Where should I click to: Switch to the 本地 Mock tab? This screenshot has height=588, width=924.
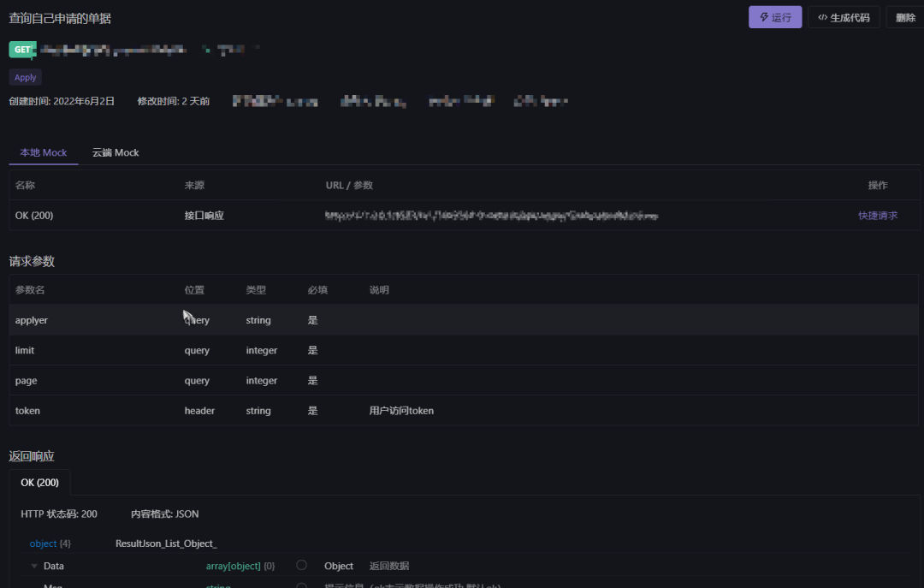[x=43, y=152]
